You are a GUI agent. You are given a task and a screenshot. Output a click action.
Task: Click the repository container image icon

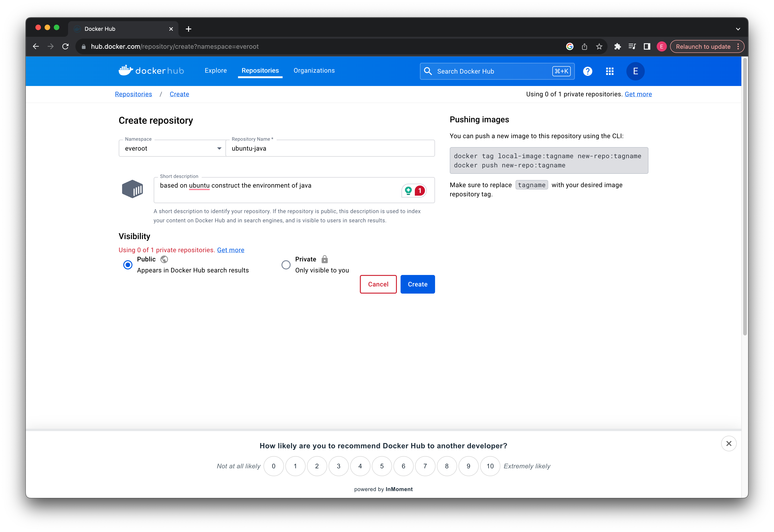(132, 189)
